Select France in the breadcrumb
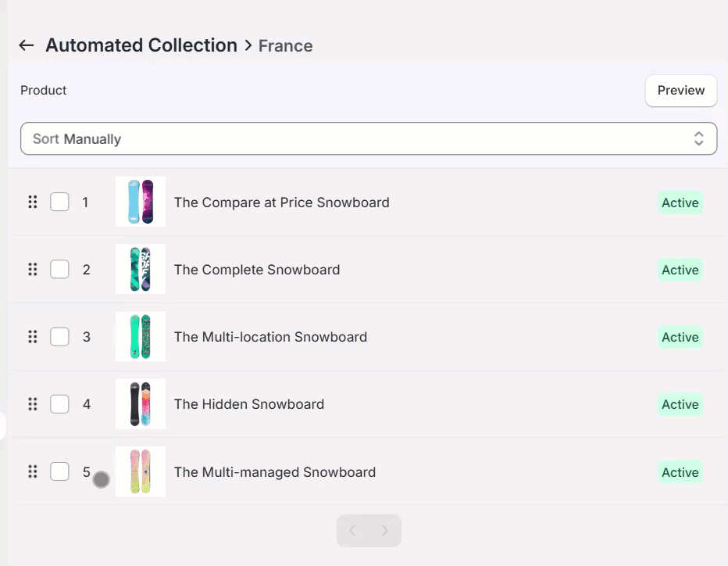The height and width of the screenshot is (566, 728). click(285, 45)
